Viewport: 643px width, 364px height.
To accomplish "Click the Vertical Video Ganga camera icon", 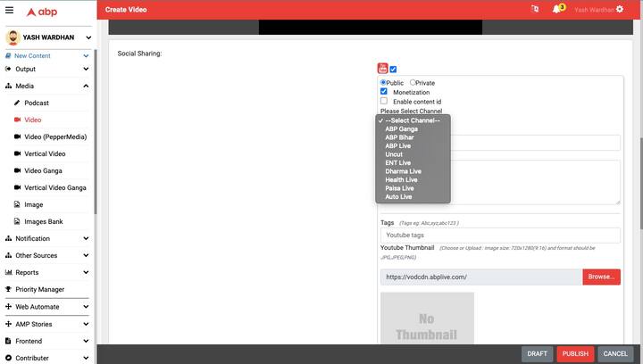I will tap(17, 187).
